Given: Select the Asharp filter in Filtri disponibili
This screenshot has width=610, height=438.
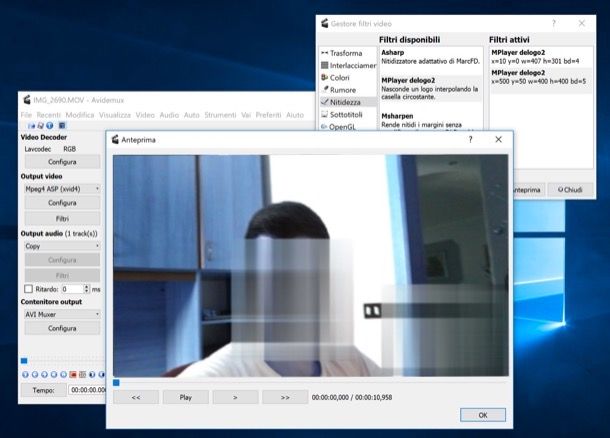Looking at the screenshot, I should (431, 57).
